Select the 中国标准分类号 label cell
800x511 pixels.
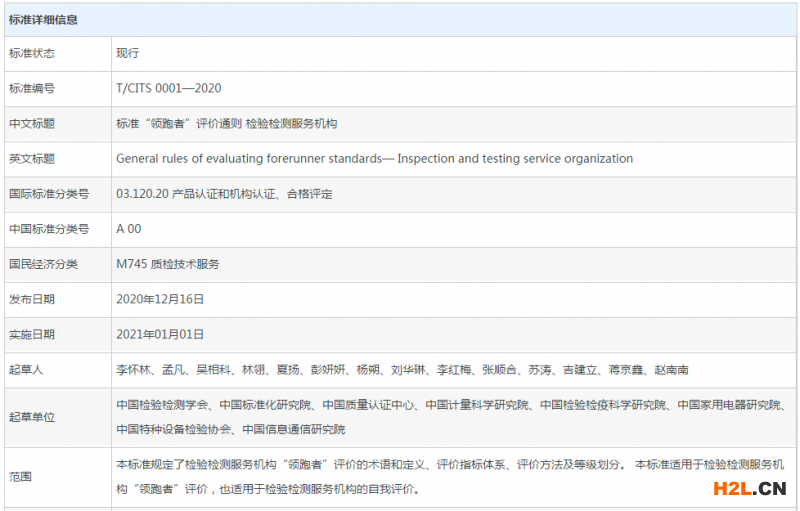pos(58,229)
